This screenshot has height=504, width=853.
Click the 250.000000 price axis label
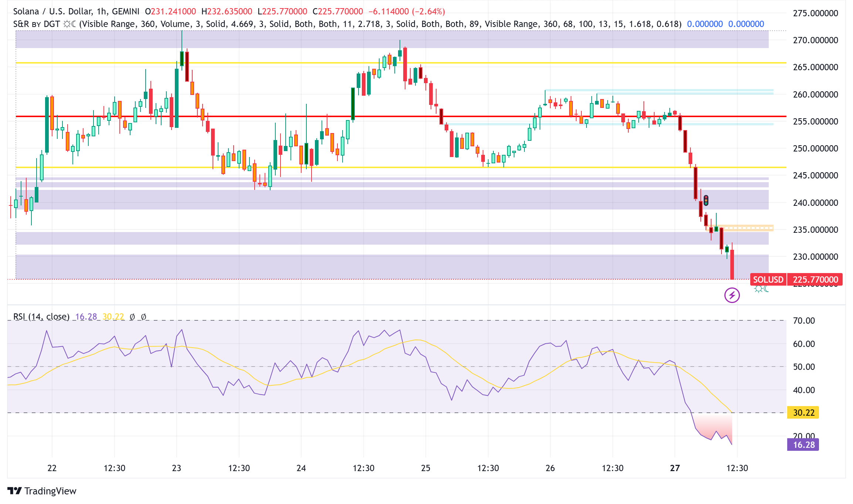815,149
